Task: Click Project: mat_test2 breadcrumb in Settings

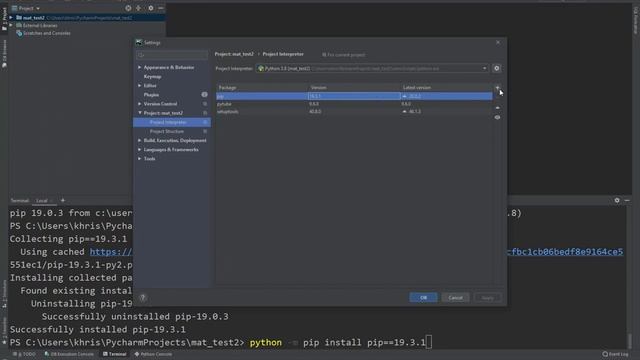Action: [x=234, y=54]
